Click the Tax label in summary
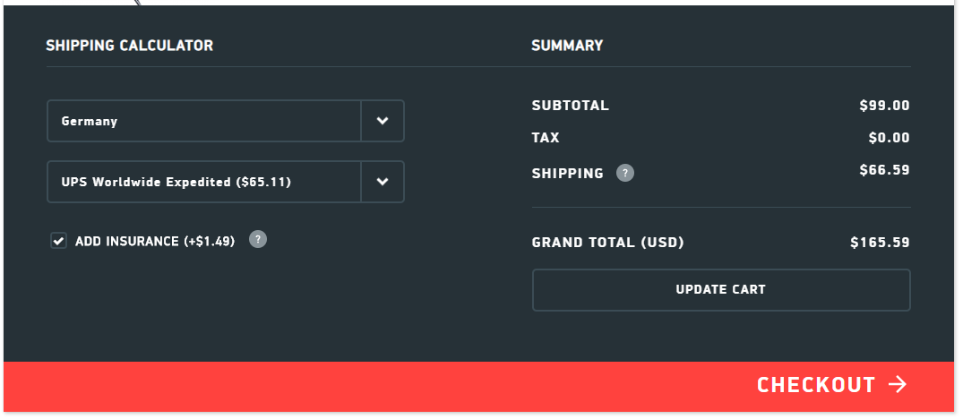 pos(546,138)
